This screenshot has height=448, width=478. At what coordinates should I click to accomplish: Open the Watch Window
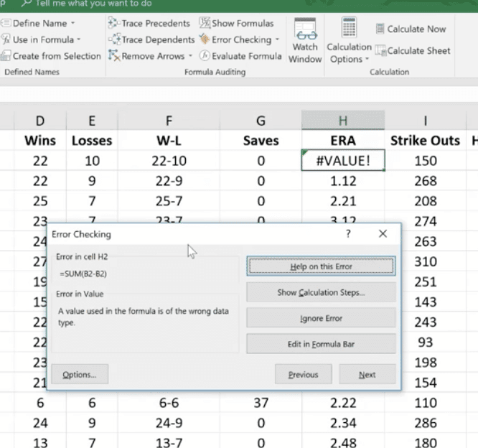[305, 42]
